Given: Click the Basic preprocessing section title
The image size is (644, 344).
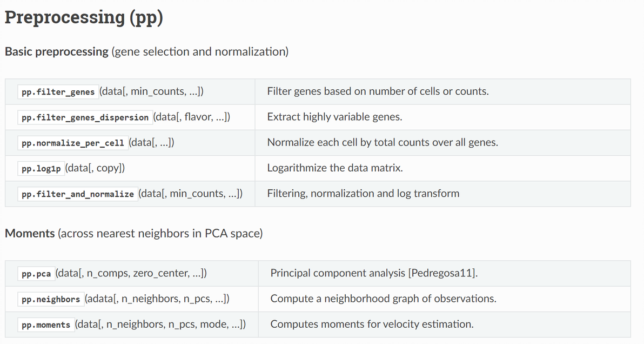Looking at the screenshot, I should 56,52.
